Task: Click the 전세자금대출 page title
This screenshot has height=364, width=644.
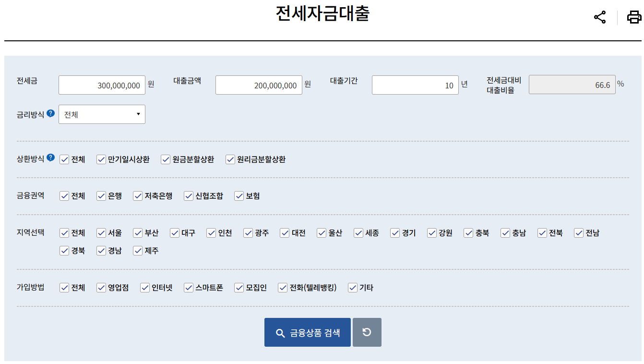Action: (x=322, y=13)
